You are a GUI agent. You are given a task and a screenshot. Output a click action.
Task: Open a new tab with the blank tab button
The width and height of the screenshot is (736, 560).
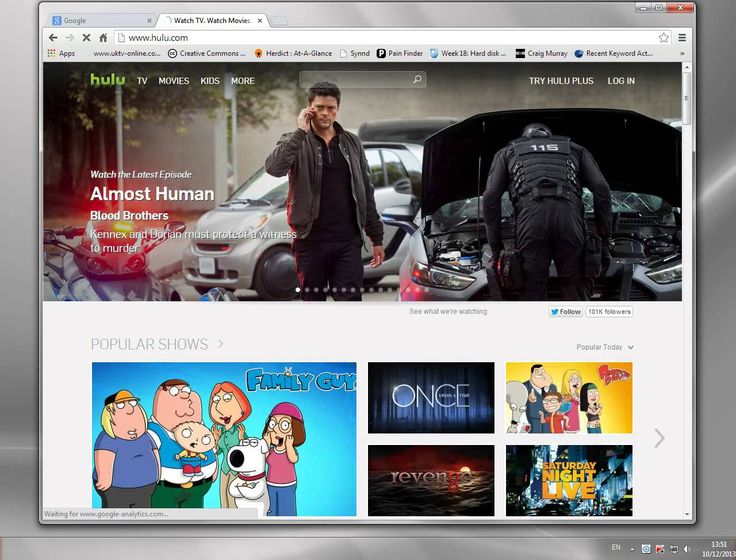pos(279,21)
